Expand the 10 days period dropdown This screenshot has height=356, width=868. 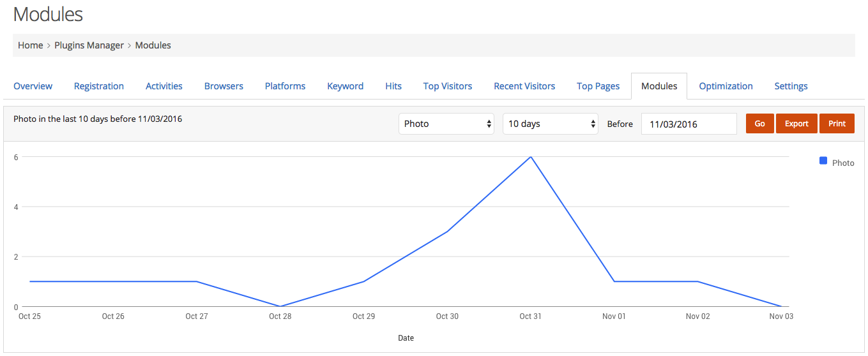click(551, 124)
